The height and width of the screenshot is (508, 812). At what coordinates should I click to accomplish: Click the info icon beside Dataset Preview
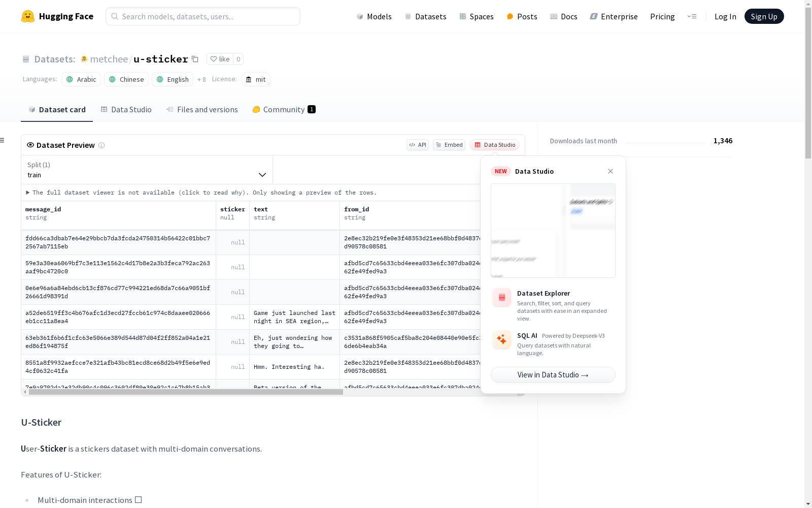click(x=101, y=145)
